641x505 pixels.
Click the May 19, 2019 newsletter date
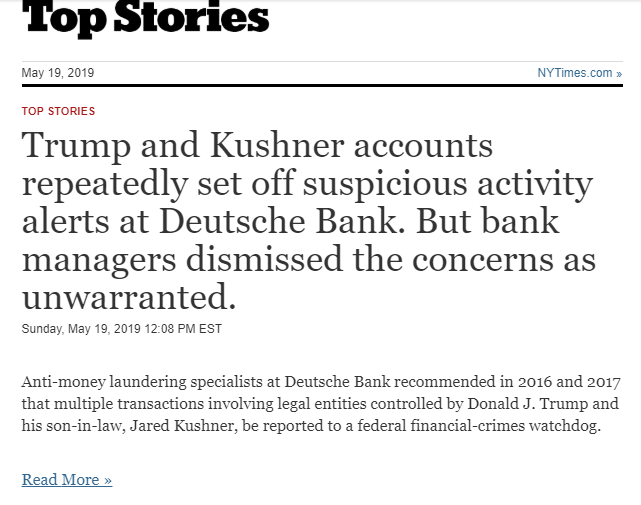[58, 73]
